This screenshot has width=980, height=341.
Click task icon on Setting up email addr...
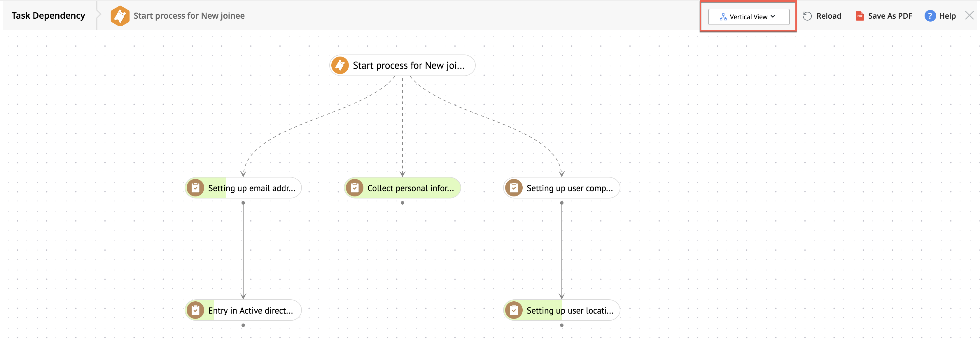pyautogui.click(x=195, y=188)
